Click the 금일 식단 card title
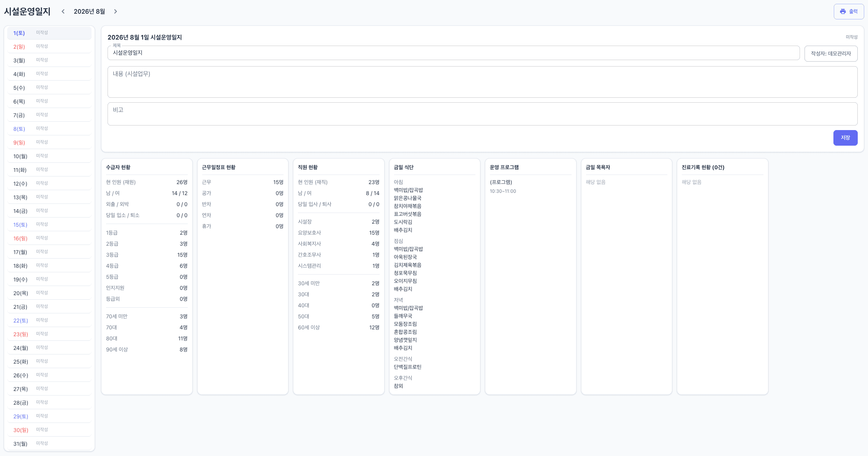This screenshot has height=456, width=868. pyautogui.click(x=404, y=167)
